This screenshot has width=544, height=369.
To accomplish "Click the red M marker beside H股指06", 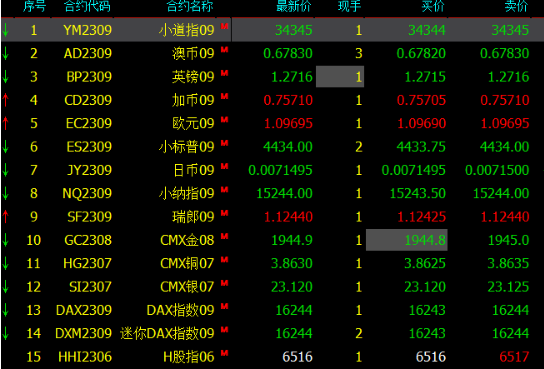I will (x=224, y=353).
